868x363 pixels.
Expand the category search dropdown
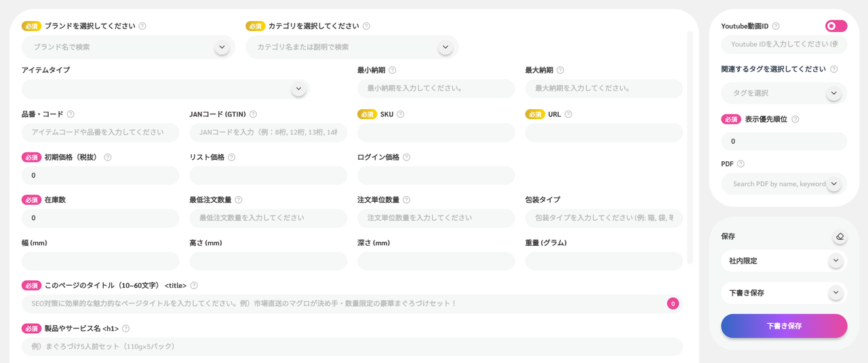pyautogui.click(x=445, y=47)
